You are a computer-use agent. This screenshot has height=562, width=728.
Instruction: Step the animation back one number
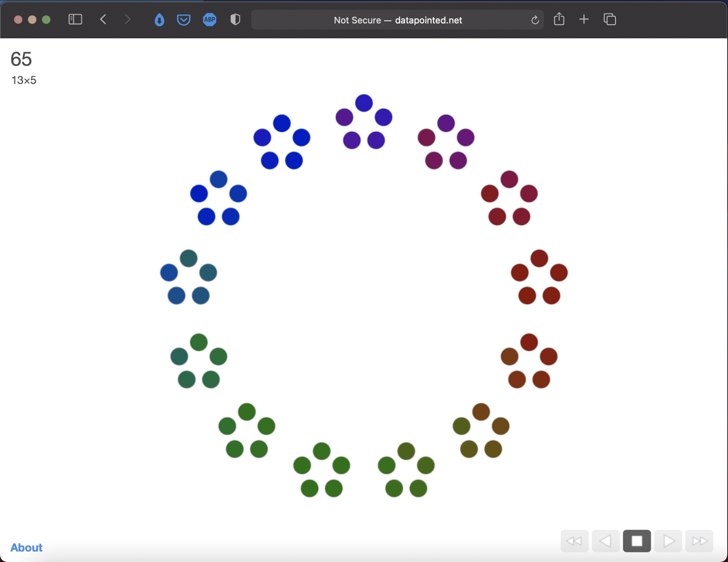[605, 541]
